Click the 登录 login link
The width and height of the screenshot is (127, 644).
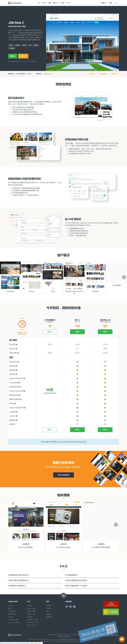110,3
